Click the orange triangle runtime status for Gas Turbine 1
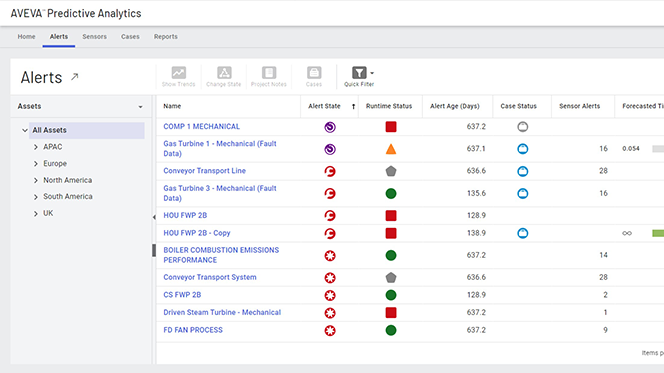Viewport: 664px width, 373px height. [391, 149]
